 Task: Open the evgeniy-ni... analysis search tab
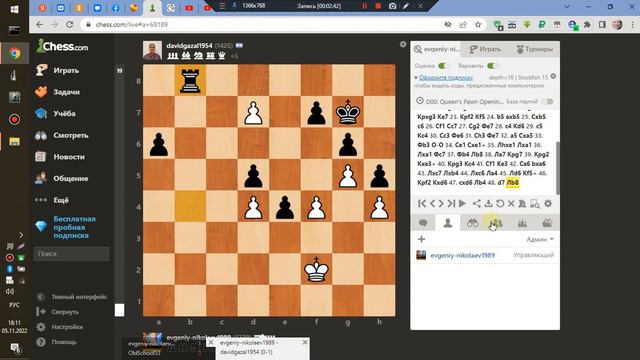[x=436, y=49]
